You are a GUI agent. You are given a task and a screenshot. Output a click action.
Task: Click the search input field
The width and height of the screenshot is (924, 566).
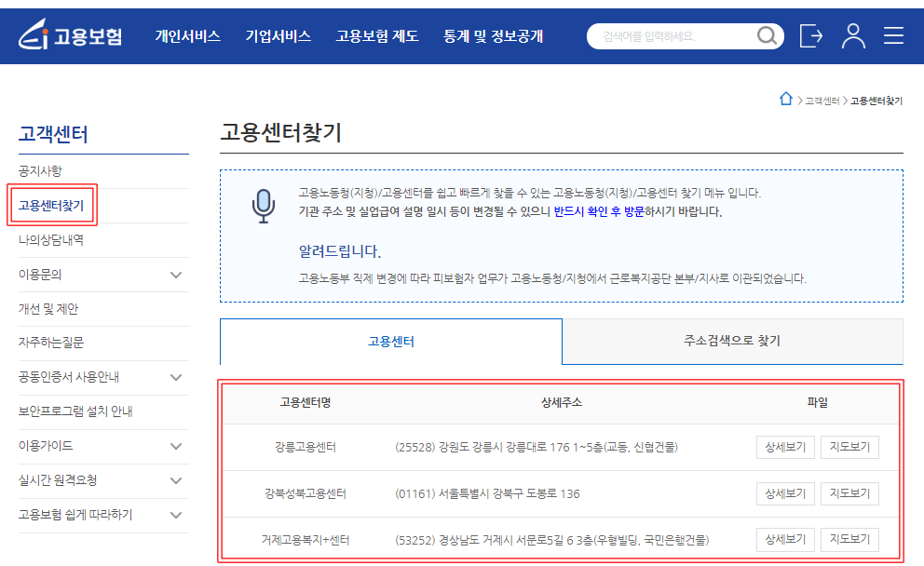coord(671,35)
